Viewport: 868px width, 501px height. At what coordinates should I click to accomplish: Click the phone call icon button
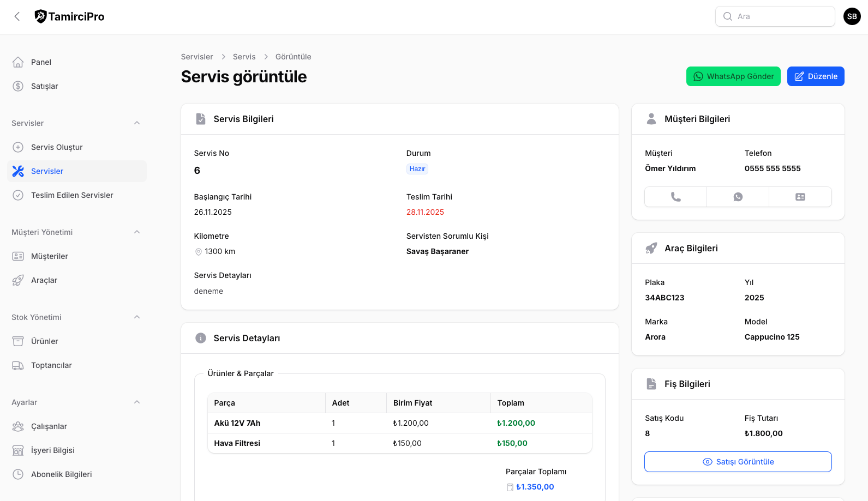pyautogui.click(x=675, y=197)
